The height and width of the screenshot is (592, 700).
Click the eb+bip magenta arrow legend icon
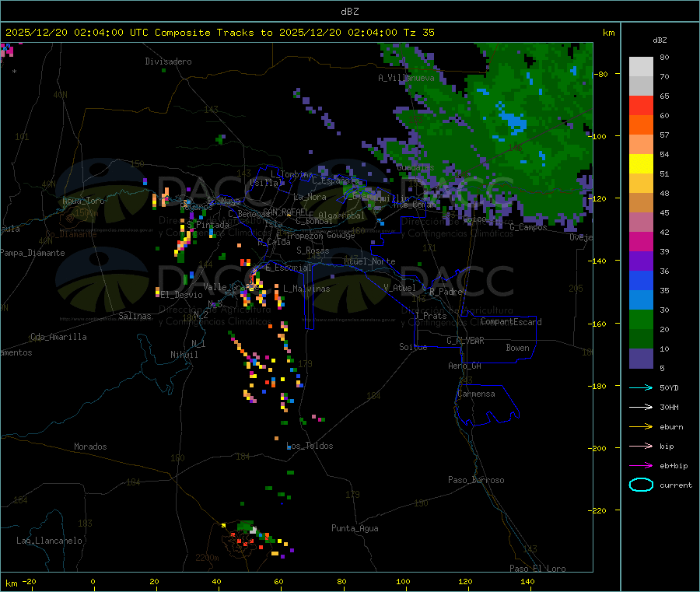point(641,466)
